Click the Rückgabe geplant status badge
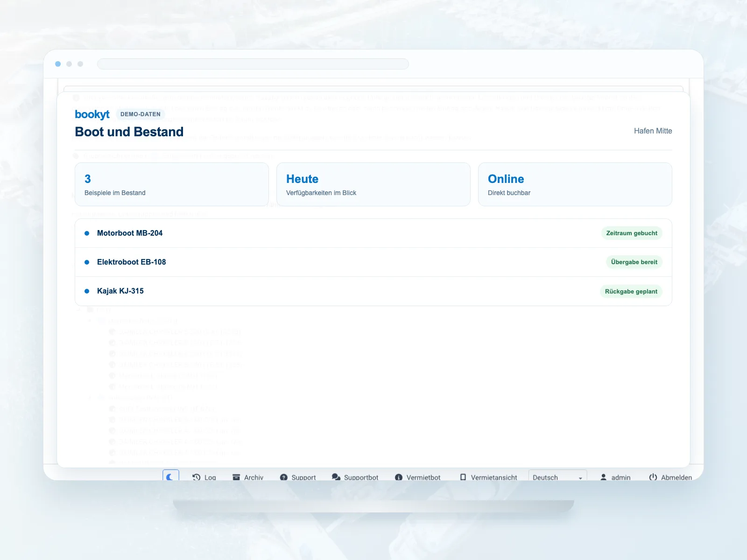The image size is (747, 560). (631, 292)
